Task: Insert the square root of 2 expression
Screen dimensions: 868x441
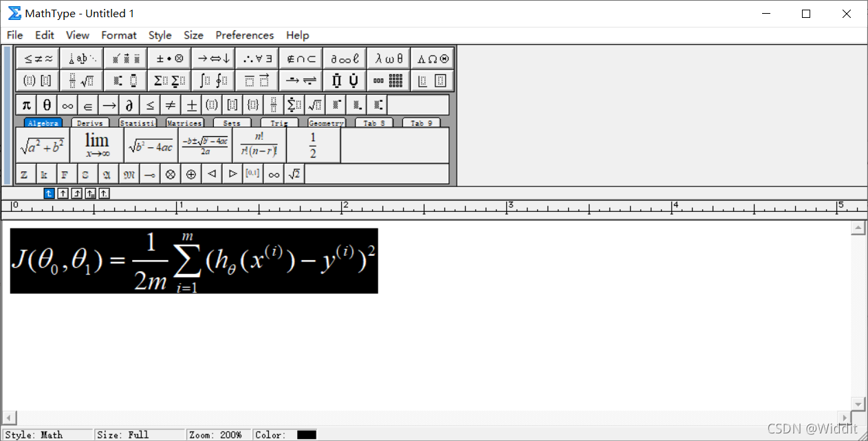Action: [294, 174]
